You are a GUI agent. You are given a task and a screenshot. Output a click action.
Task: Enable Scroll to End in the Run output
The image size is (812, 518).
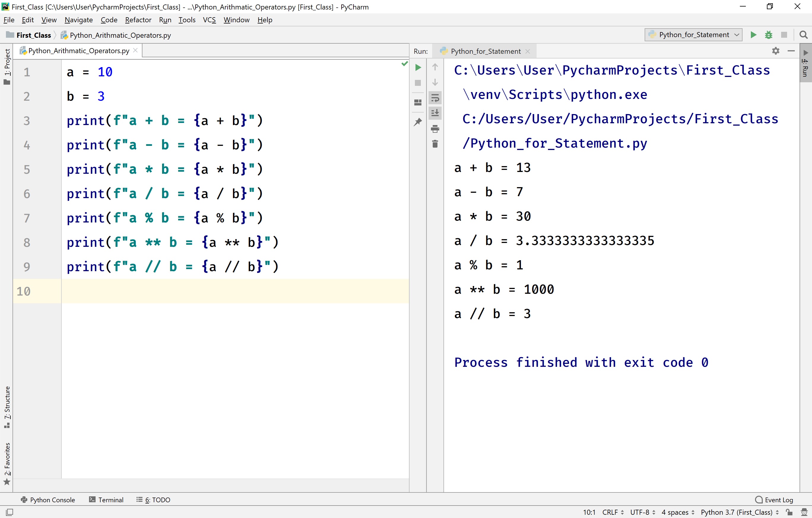(x=435, y=113)
